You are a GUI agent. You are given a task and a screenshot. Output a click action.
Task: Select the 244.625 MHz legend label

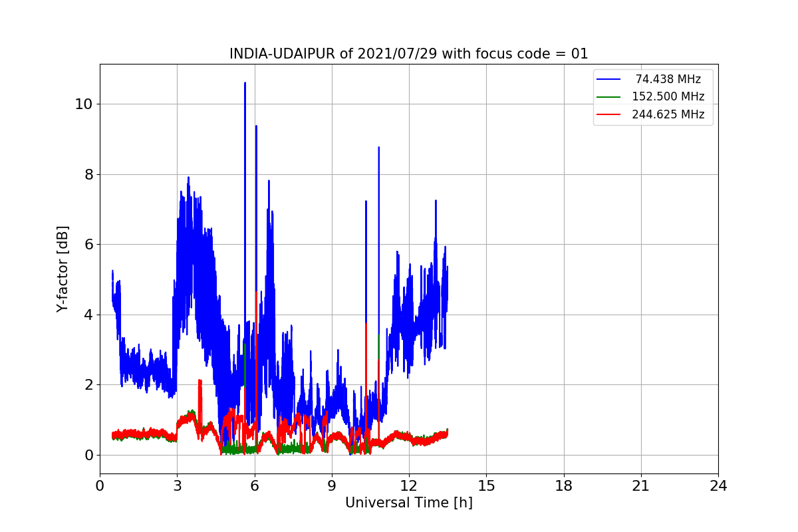(668, 114)
